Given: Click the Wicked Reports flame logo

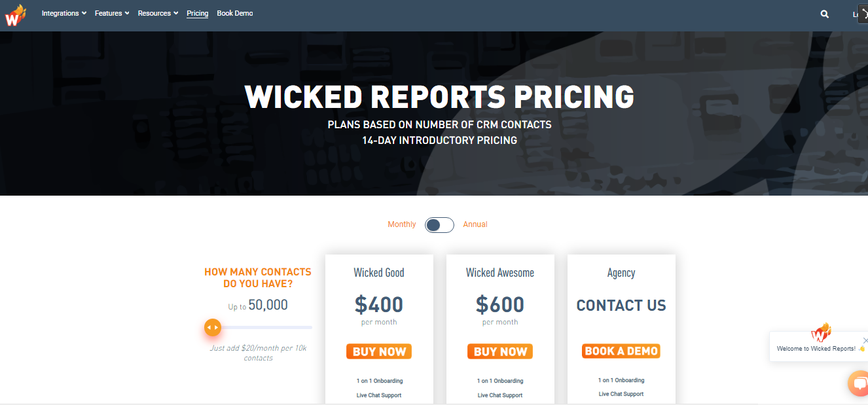Looking at the screenshot, I should (x=15, y=15).
